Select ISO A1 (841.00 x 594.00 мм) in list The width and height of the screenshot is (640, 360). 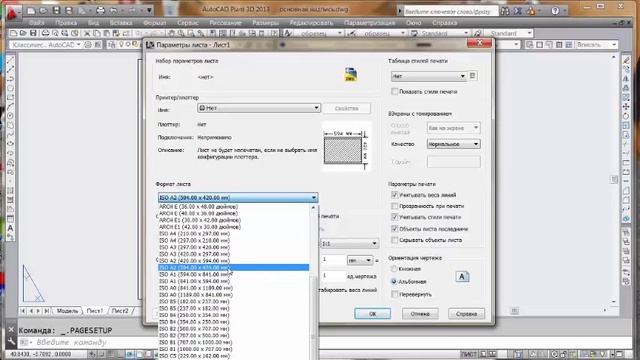point(233,281)
